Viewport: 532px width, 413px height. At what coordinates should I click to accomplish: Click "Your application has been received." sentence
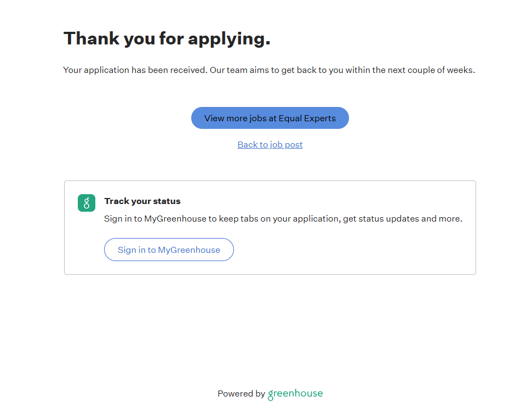[135, 70]
